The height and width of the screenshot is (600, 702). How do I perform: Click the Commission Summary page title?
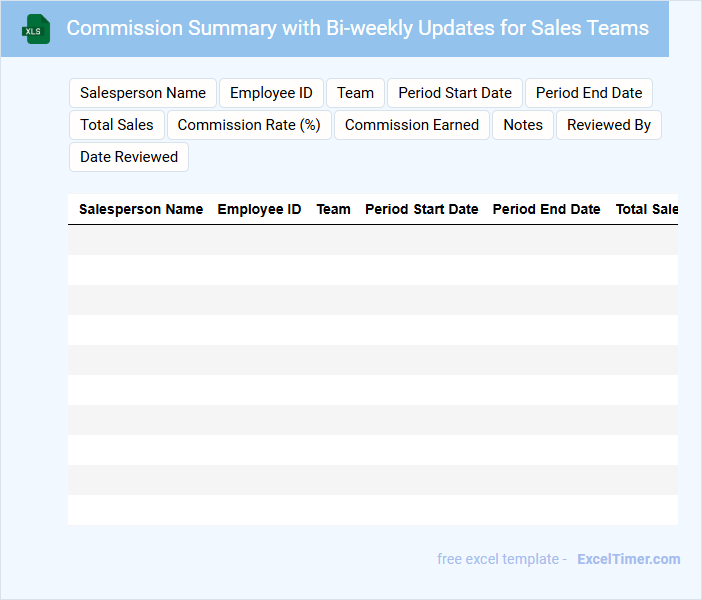(357, 28)
